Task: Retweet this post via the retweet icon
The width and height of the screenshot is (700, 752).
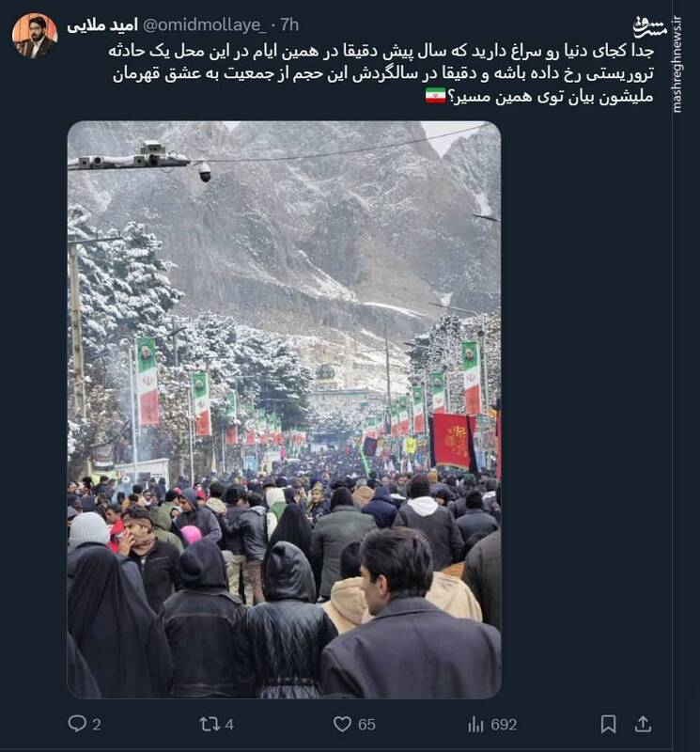Action: 210,724
